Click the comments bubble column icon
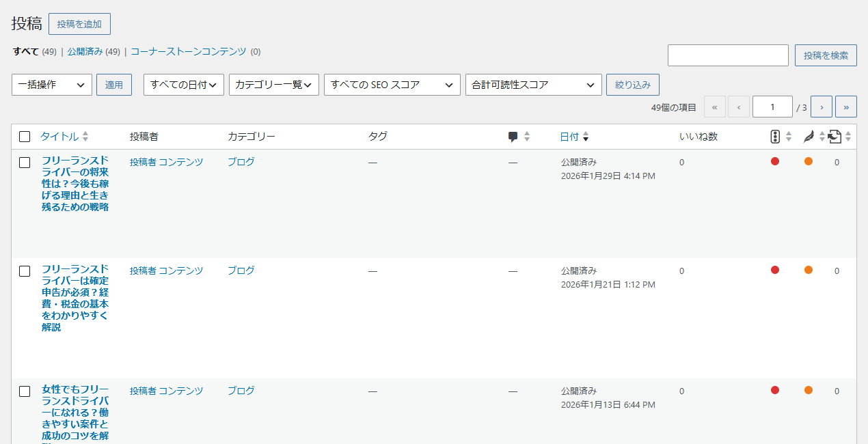The width and height of the screenshot is (868, 444). (513, 137)
